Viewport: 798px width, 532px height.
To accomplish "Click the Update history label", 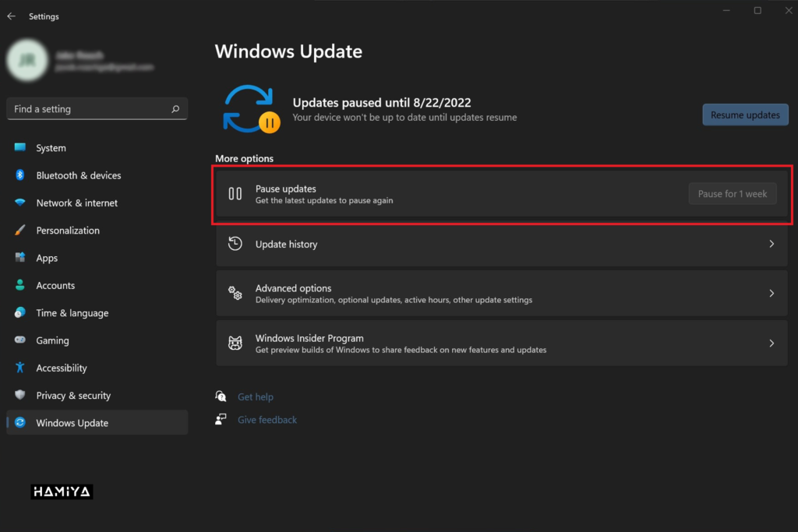I will pyautogui.click(x=287, y=244).
